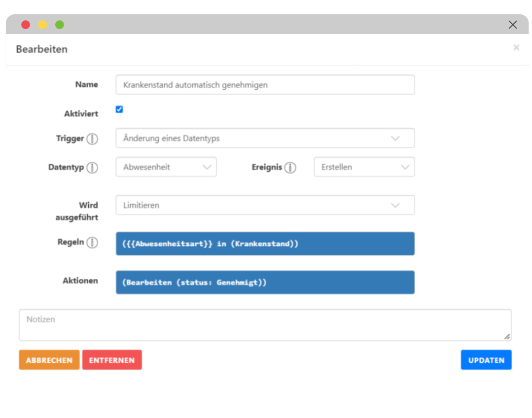Close the Bearbeiten dialog with the small ×

pyautogui.click(x=516, y=48)
